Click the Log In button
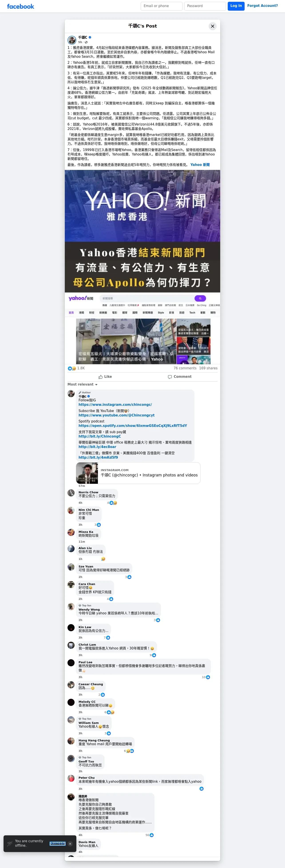This screenshot has height=868, width=285. coord(236,6)
